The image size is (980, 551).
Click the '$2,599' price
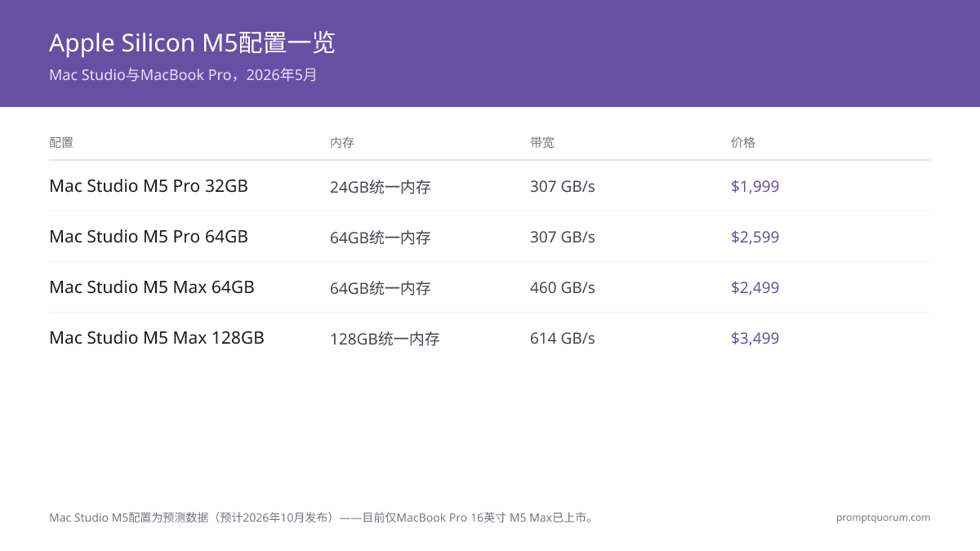(x=755, y=238)
